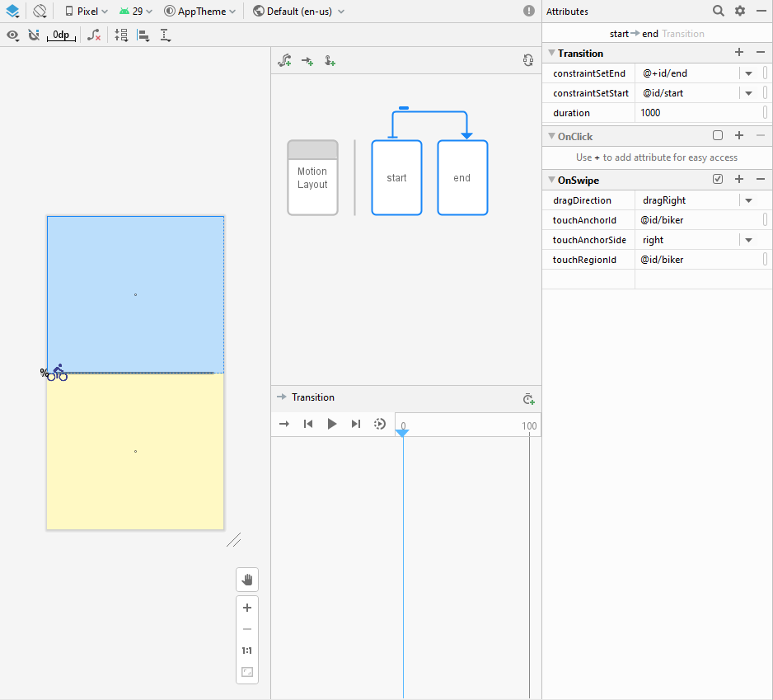Select the start constraint set box

point(396,178)
